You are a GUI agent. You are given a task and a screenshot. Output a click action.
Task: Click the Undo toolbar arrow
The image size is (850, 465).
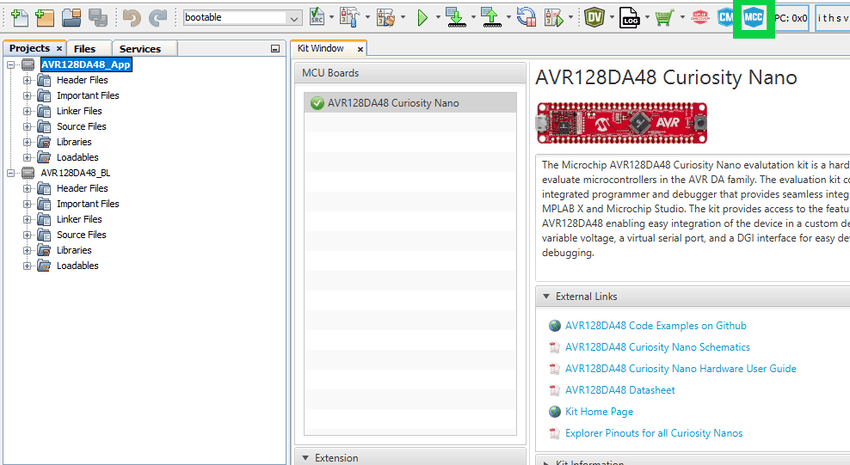(131, 18)
